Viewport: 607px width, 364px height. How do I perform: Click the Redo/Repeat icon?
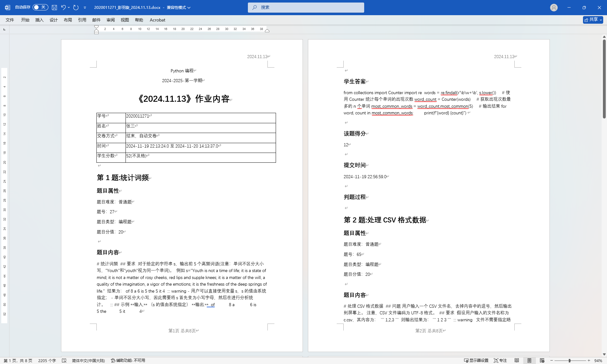pos(76,7)
